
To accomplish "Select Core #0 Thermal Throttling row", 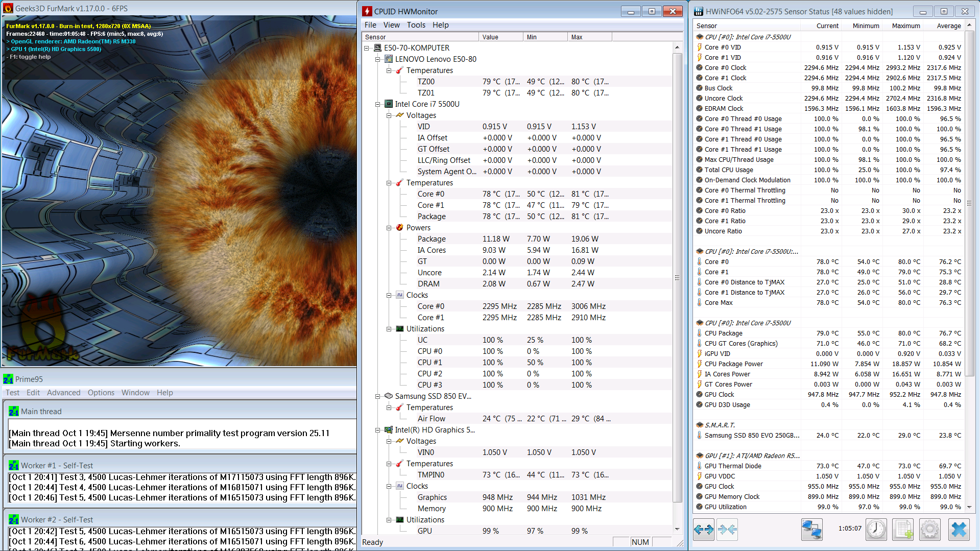I will tap(829, 190).
